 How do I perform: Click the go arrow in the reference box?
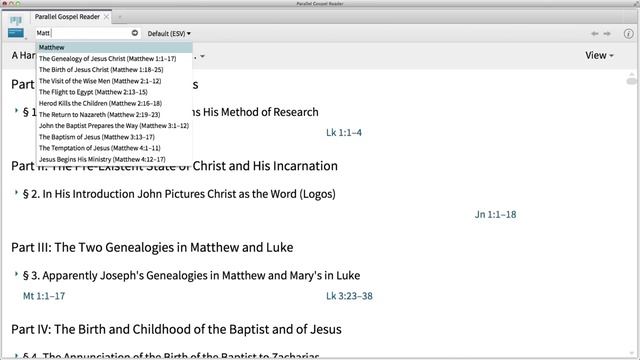(x=135, y=33)
